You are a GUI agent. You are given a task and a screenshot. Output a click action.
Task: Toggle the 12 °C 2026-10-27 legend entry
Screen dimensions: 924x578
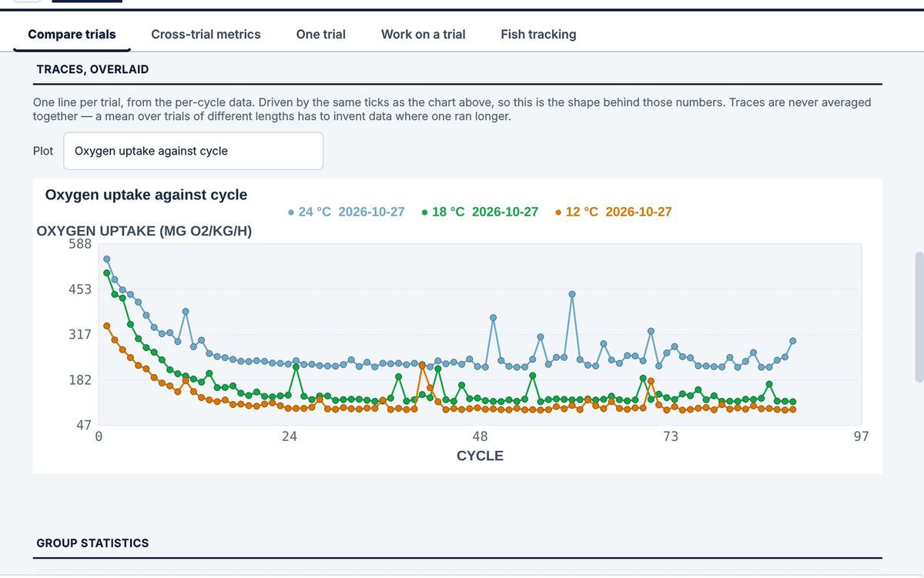pyautogui.click(x=613, y=212)
